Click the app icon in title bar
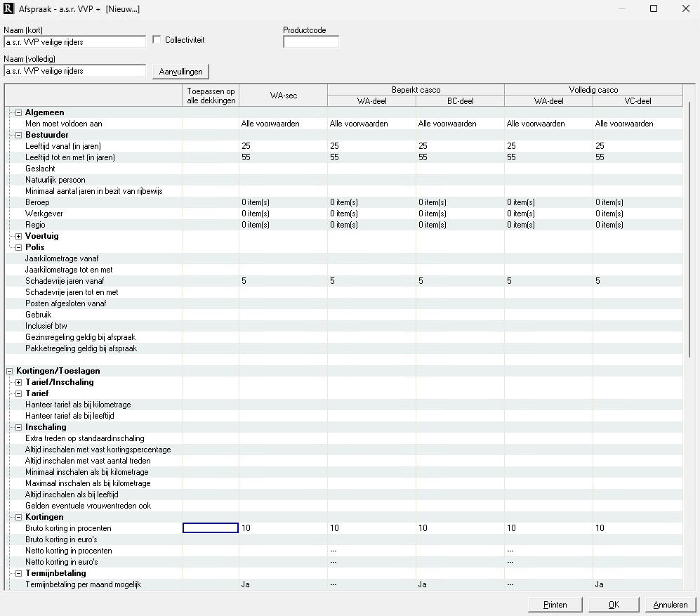 pos(8,9)
